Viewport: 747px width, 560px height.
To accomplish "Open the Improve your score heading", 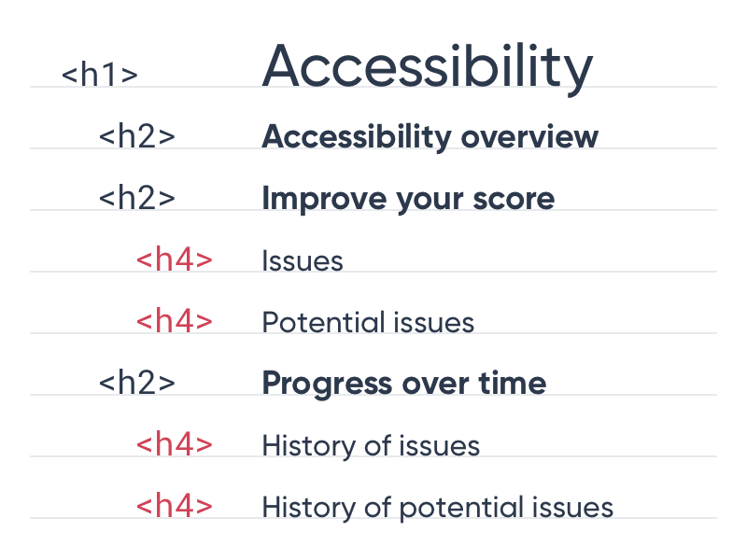I will tap(408, 198).
